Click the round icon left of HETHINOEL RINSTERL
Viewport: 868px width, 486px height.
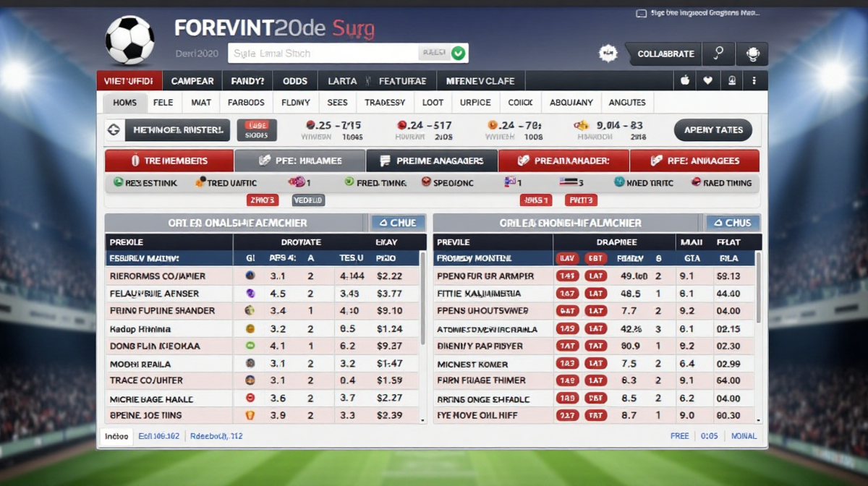pos(114,130)
